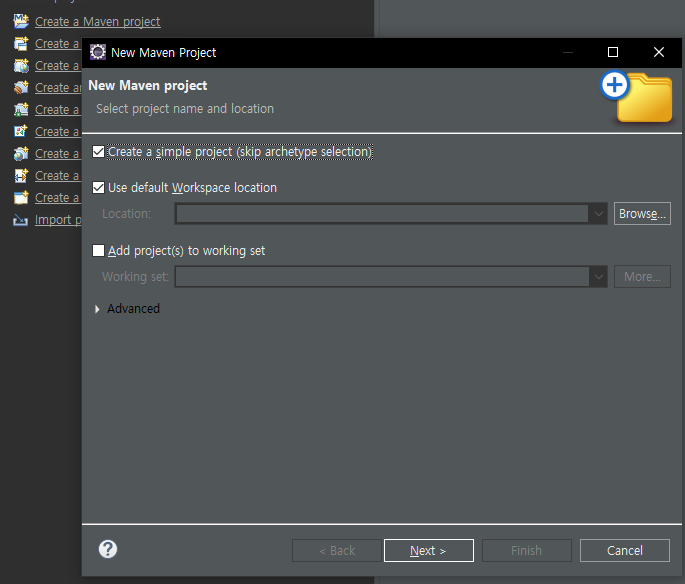Open the Location dropdown arrow
Viewport: 685px width, 584px height.
(x=598, y=214)
